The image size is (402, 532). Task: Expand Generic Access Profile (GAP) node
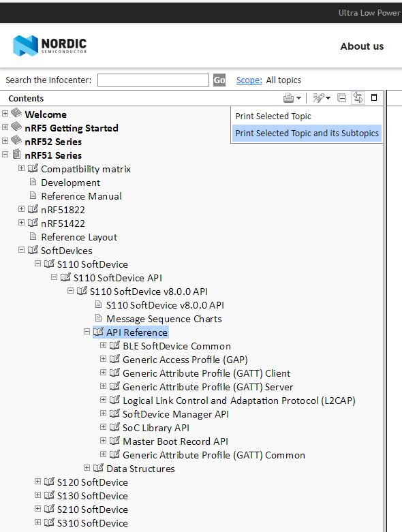pyautogui.click(x=103, y=358)
